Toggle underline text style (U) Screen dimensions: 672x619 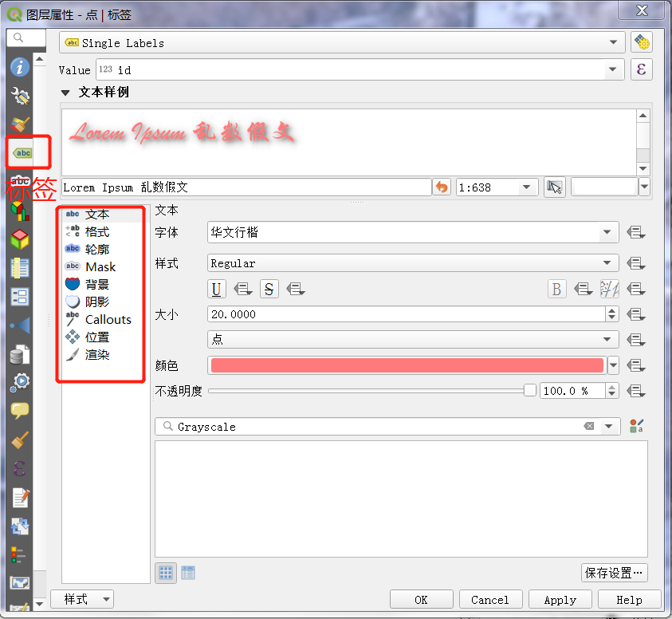pyautogui.click(x=217, y=289)
